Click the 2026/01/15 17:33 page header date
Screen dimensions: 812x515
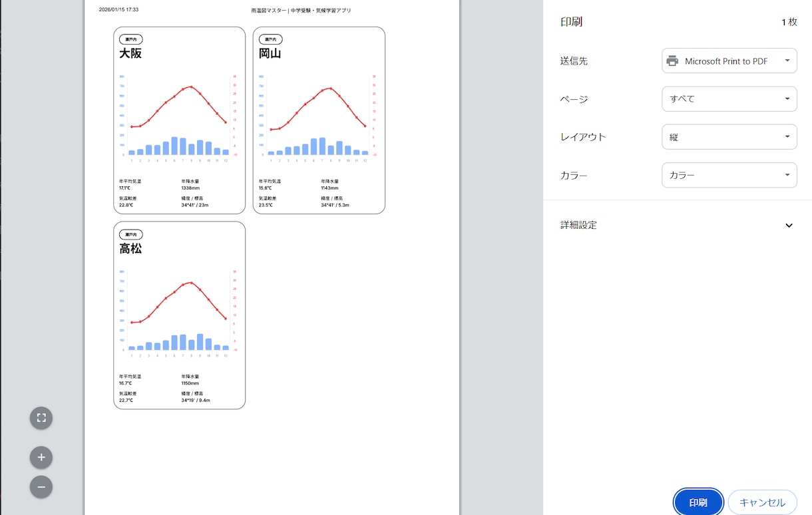119,10
